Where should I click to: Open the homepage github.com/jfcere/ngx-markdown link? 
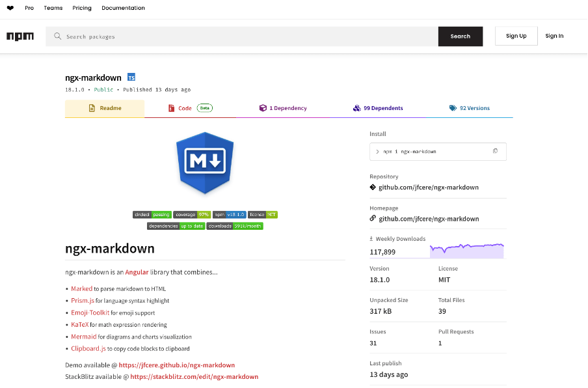tap(429, 219)
